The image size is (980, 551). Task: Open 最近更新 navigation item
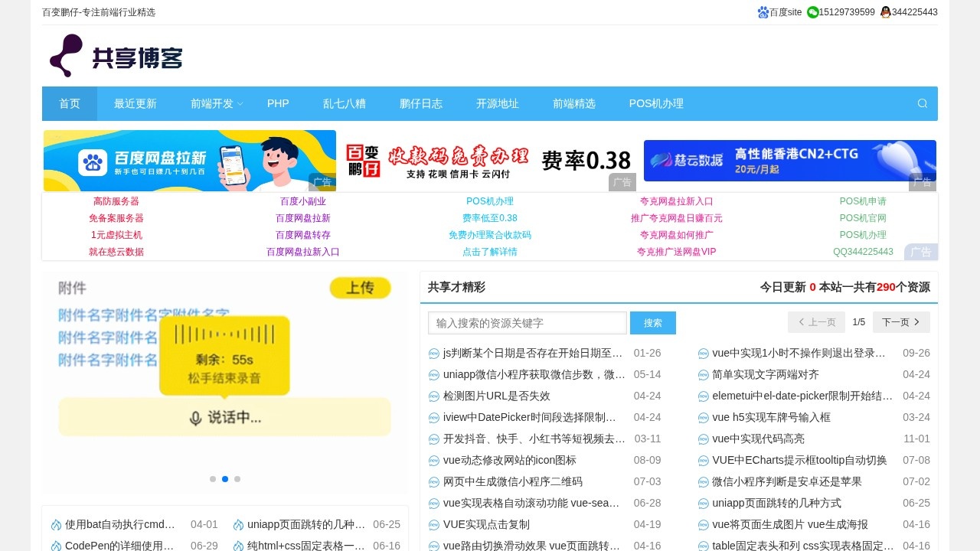(136, 103)
